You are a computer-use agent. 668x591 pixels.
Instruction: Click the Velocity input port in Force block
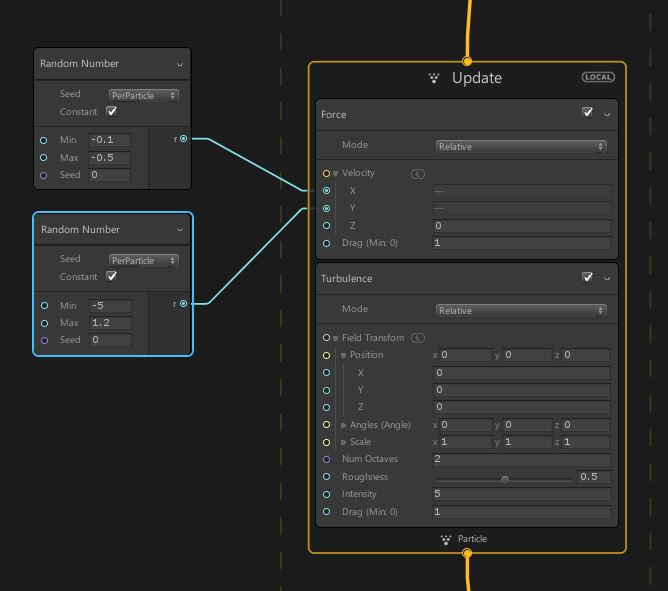pos(326,173)
